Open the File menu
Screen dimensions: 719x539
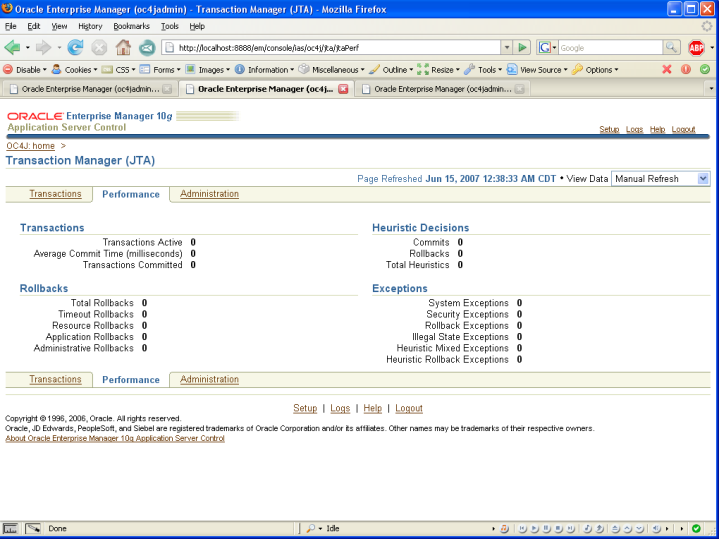[11, 26]
